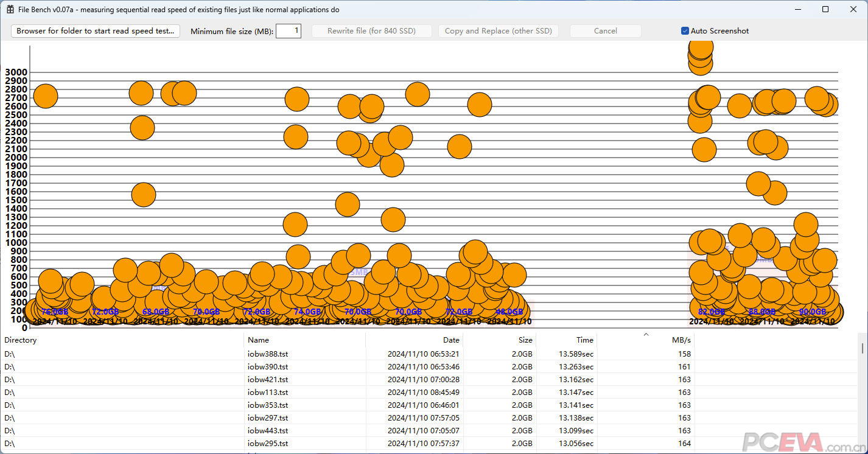Viewport: 868px width, 454px height.
Task: Click the Cancel button
Action: (605, 31)
